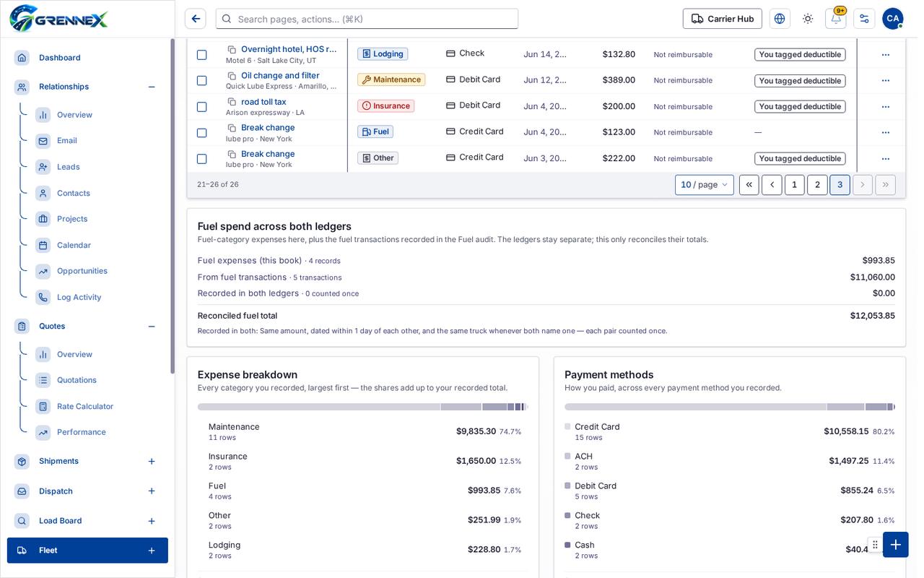Tick checkbox for $123.00 Break change row
This screenshot has width=924, height=578.
202,133
